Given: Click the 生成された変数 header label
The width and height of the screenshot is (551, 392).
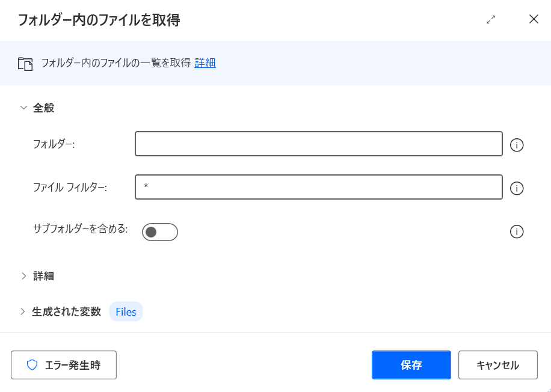Looking at the screenshot, I should 66,311.
